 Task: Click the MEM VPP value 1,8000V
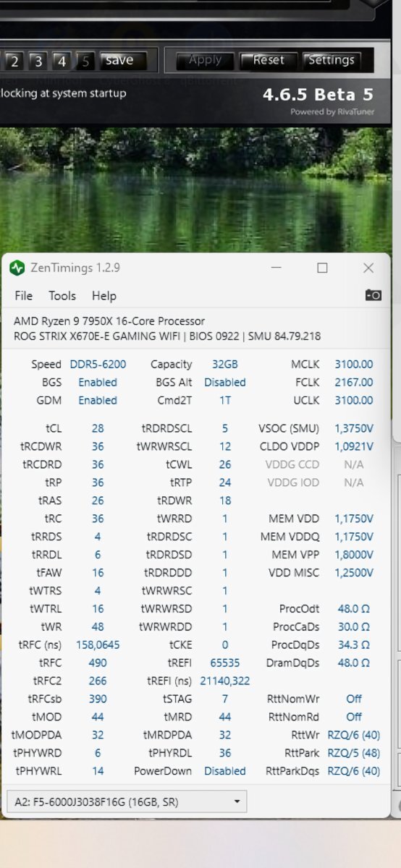(x=354, y=555)
